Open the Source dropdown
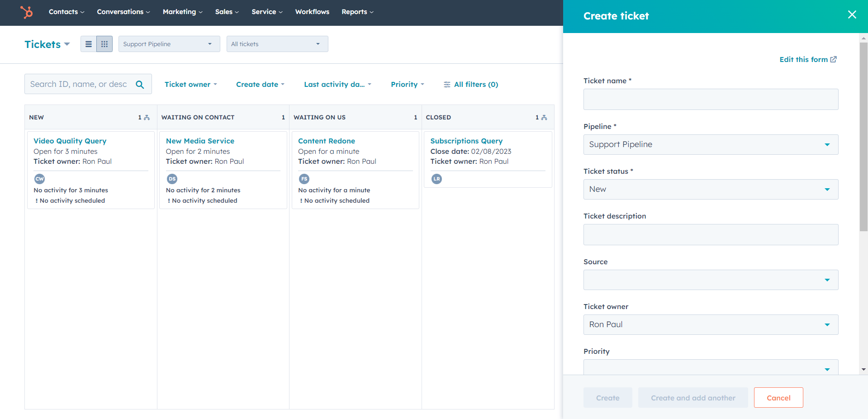Image resolution: width=868 pixels, height=419 pixels. [x=711, y=280]
